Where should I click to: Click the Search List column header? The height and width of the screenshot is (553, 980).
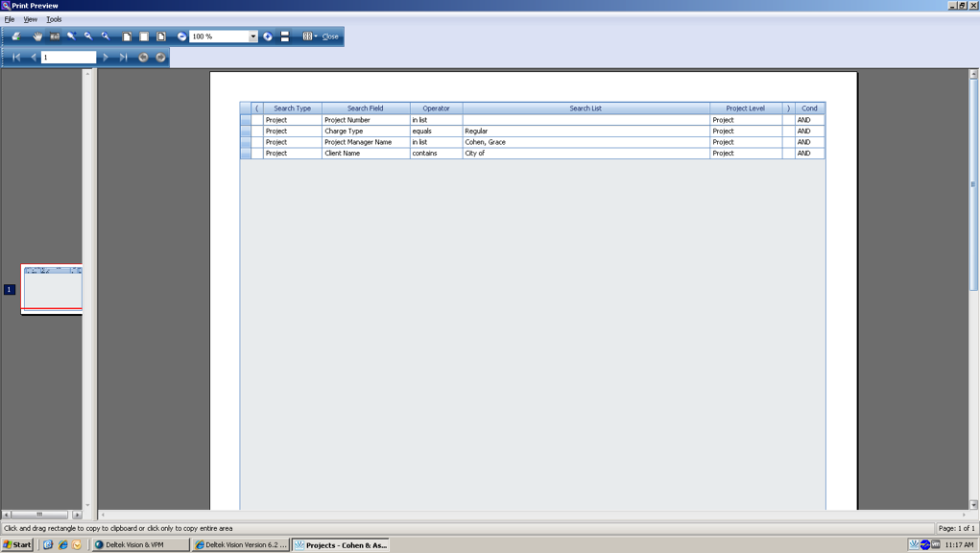(586, 108)
